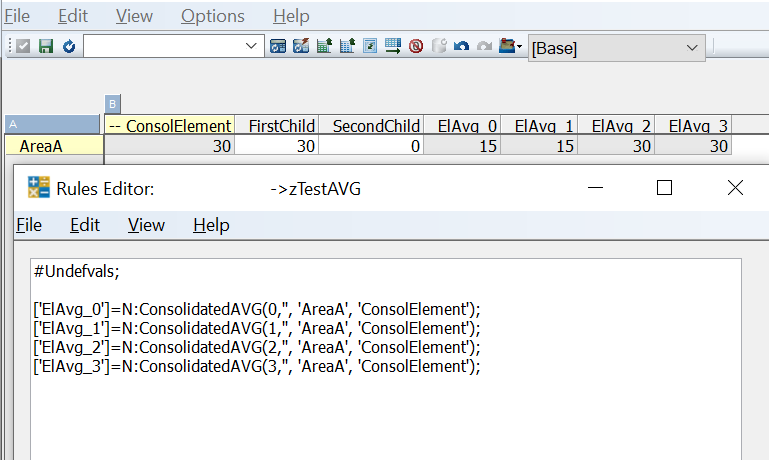
Task: Click the FirstChild cell with value 30
Action: (276, 146)
